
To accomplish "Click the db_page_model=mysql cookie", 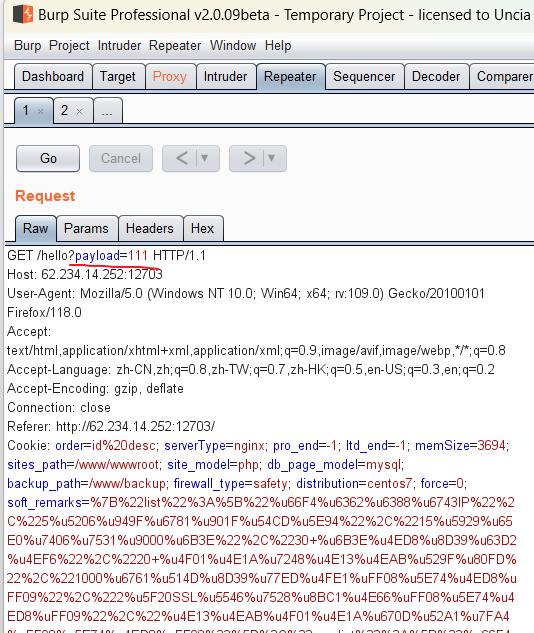I will 334,465.
